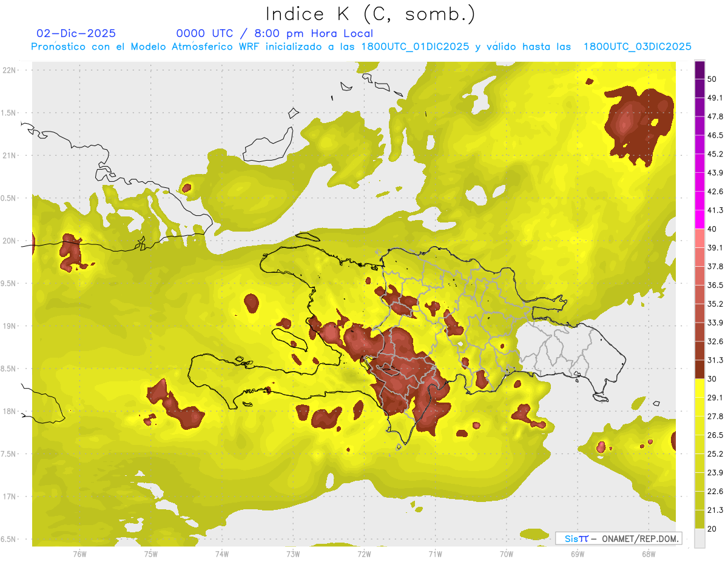Click the "45.2" color bar value
Screen dimensions: 728x562
715,154
